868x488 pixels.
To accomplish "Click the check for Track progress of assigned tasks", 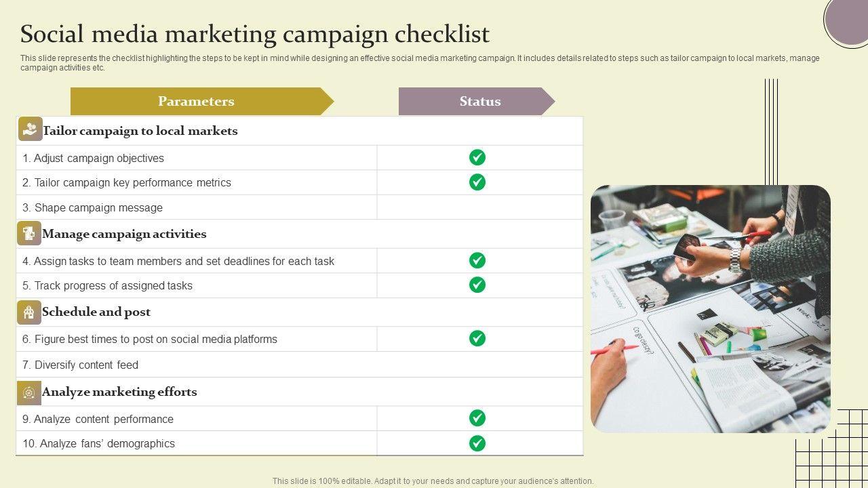I will point(477,285).
